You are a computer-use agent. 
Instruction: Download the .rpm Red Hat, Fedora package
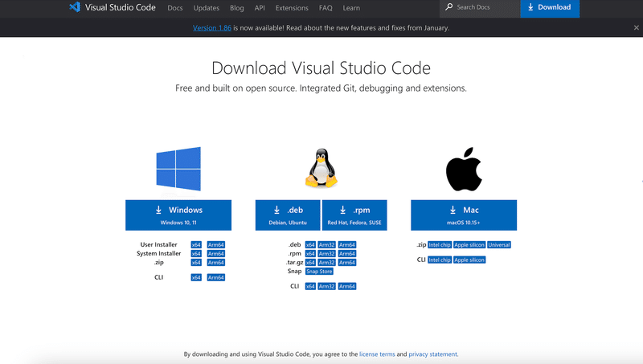point(354,215)
